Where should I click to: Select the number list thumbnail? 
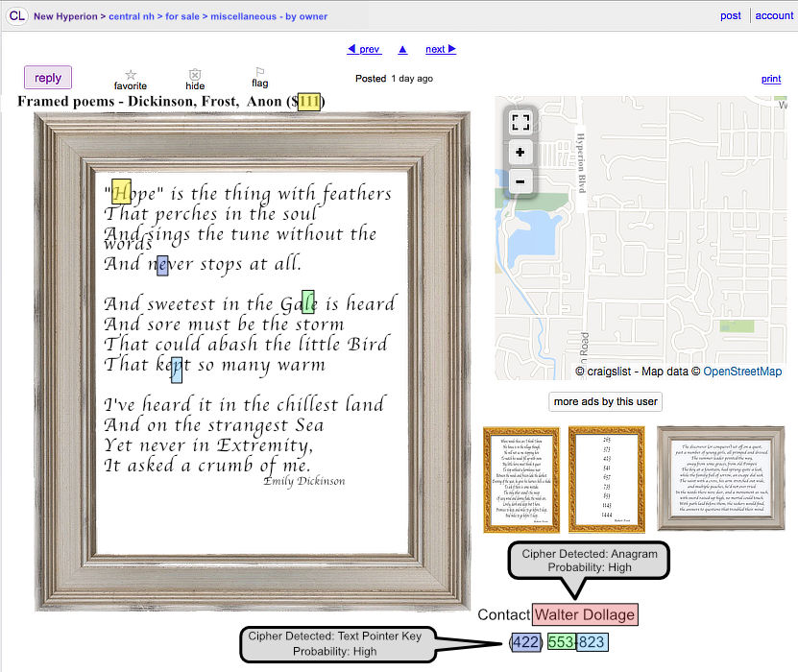click(x=606, y=479)
